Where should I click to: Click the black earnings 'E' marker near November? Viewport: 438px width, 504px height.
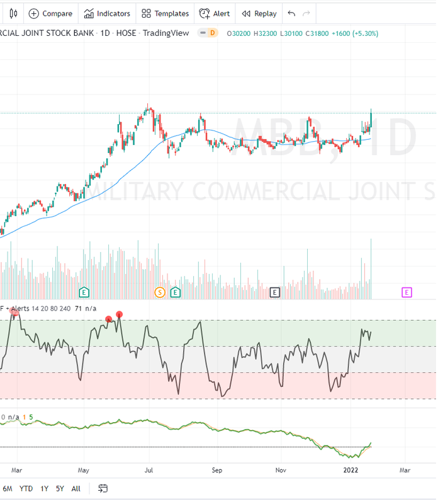[x=275, y=293]
